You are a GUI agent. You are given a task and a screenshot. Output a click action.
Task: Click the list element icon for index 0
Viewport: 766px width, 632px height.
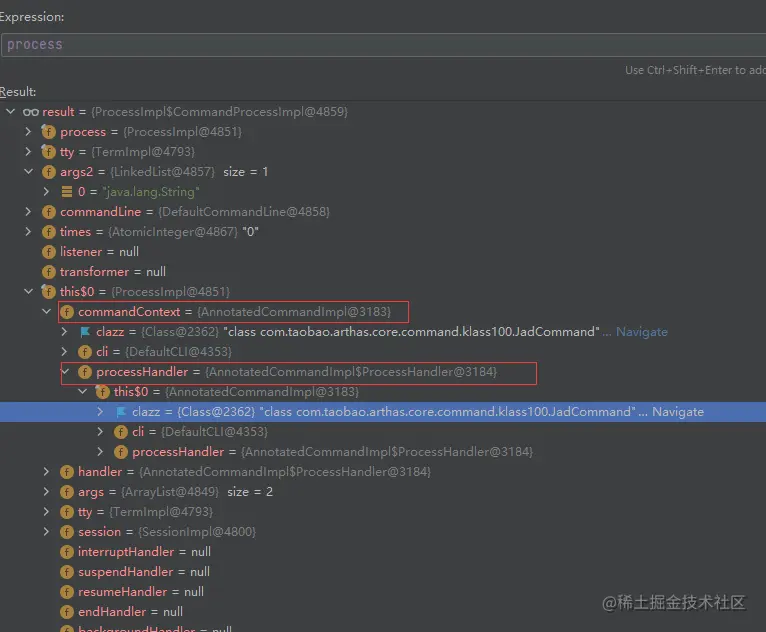[67, 192]
